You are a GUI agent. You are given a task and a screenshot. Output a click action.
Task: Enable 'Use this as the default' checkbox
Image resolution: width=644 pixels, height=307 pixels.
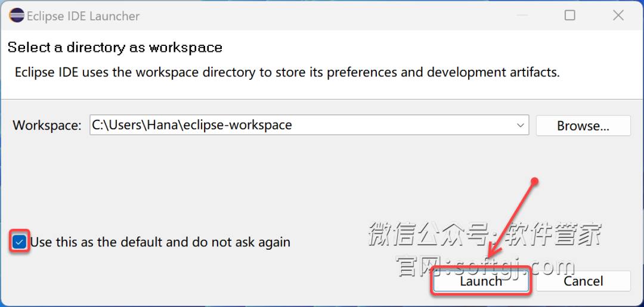click(19, 242)
